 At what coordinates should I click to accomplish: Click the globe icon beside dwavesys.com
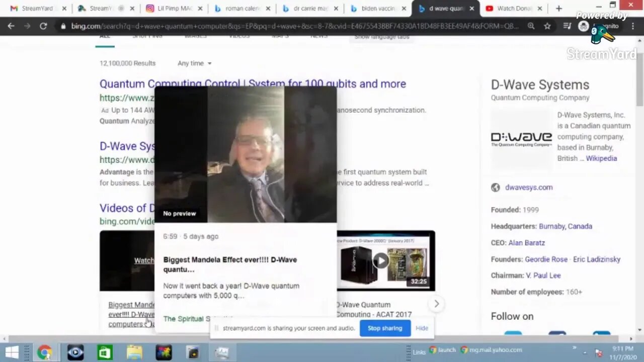[496, 188]
